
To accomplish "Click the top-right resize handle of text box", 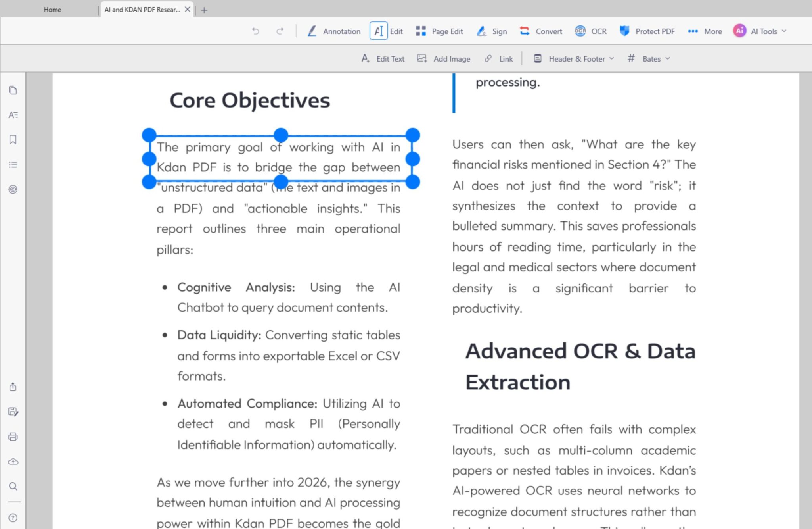I will click(x=412, y=135).
